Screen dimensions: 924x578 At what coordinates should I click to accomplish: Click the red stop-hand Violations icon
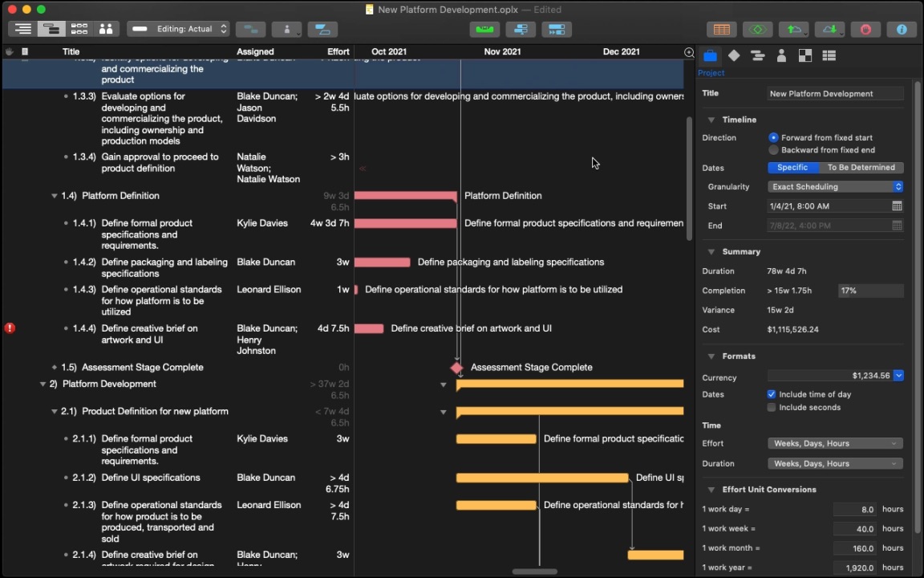pos(865,30)
